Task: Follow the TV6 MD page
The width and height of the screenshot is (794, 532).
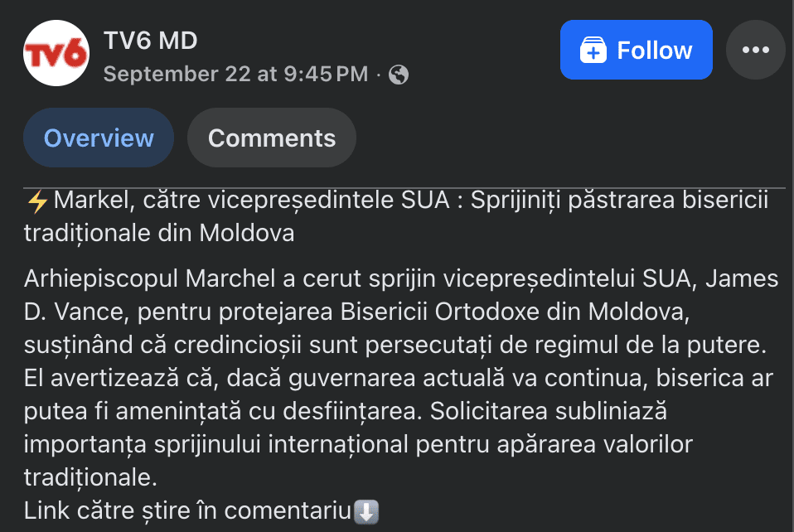Action: (636, 51)
